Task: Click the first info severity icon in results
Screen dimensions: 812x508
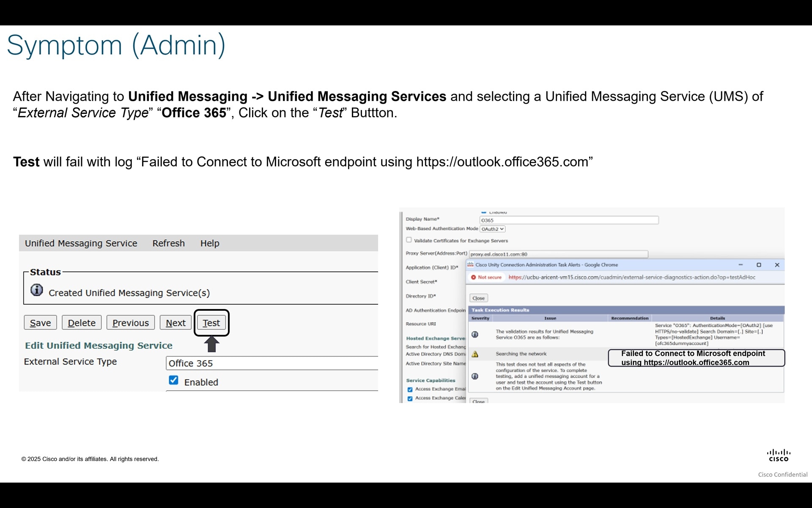Action: (x=475, y=334)
